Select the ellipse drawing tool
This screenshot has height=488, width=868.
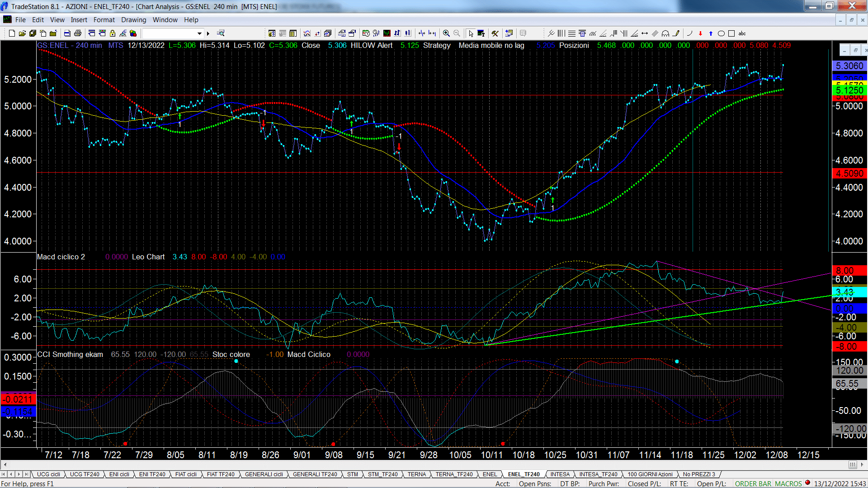coord(721,33)
